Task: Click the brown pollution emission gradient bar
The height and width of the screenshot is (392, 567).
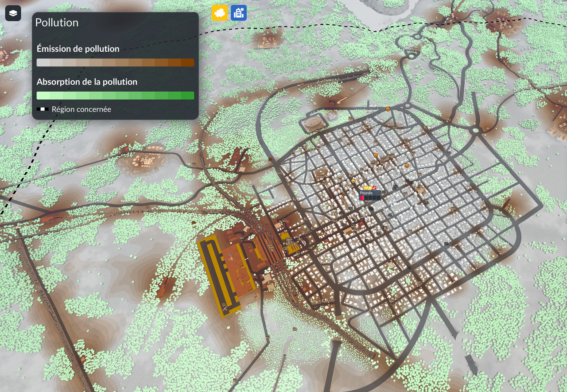Action: coord(115,62)
